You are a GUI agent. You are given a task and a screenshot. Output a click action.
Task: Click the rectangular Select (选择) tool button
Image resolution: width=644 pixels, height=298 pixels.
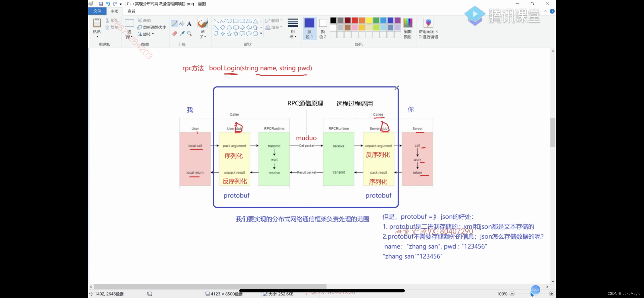click(129, 23)
